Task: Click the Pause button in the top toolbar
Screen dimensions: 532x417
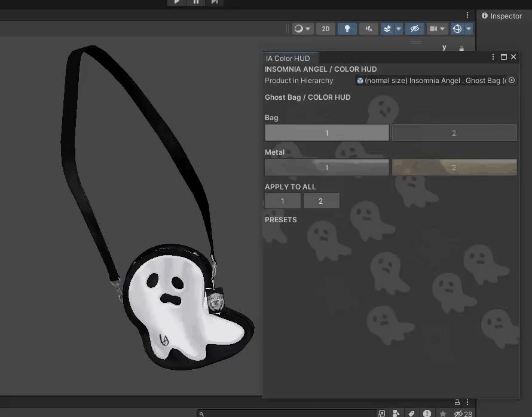Action: 196,2
